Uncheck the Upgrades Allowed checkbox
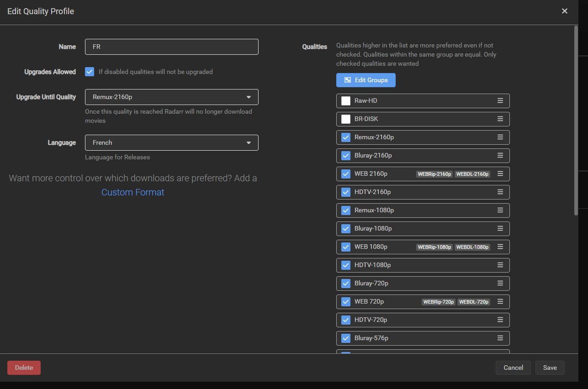Image resolution: width=588 pixels, height=389 pixels. click(90, 72)
